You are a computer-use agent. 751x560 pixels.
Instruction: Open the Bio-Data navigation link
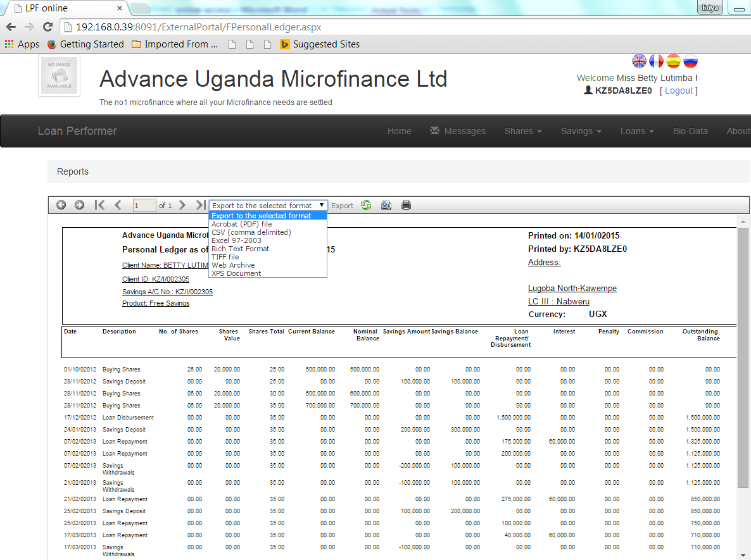[x=690, y=131]
